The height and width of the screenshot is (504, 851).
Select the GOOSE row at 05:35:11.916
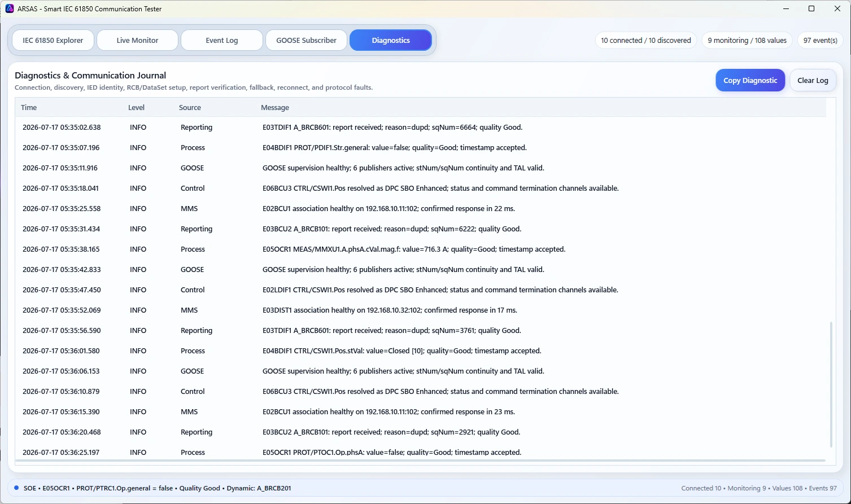(421, 168)
